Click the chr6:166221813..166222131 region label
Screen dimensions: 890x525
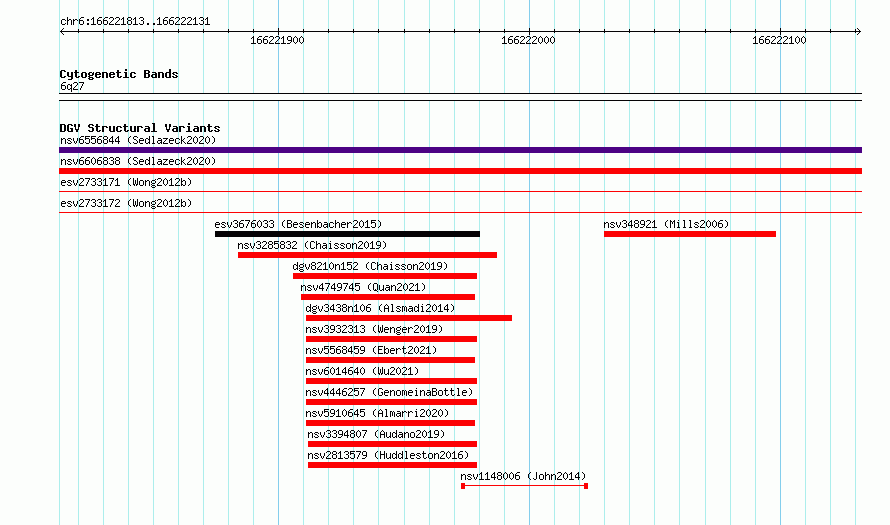(x=135, y=22)
